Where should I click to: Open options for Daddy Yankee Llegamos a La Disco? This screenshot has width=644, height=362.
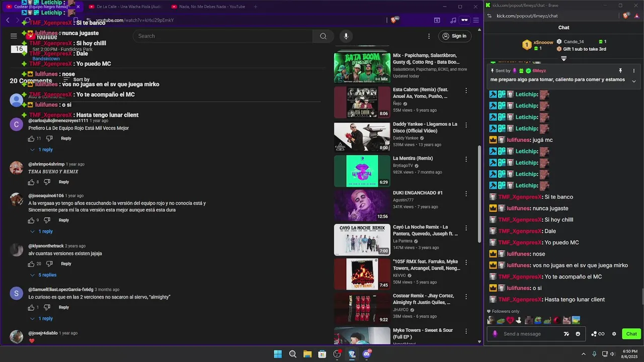(466, 125)
